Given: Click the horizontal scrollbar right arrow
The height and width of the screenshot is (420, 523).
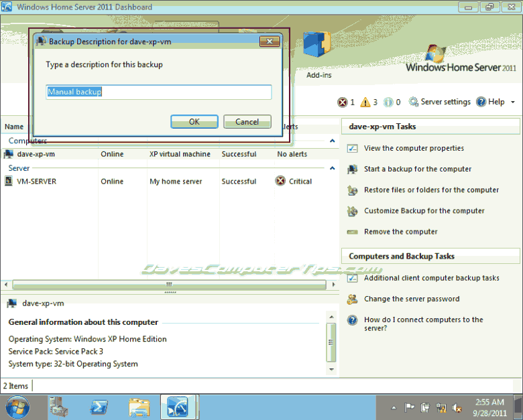Looking at the screenshot, I should [x=333, y=285].
